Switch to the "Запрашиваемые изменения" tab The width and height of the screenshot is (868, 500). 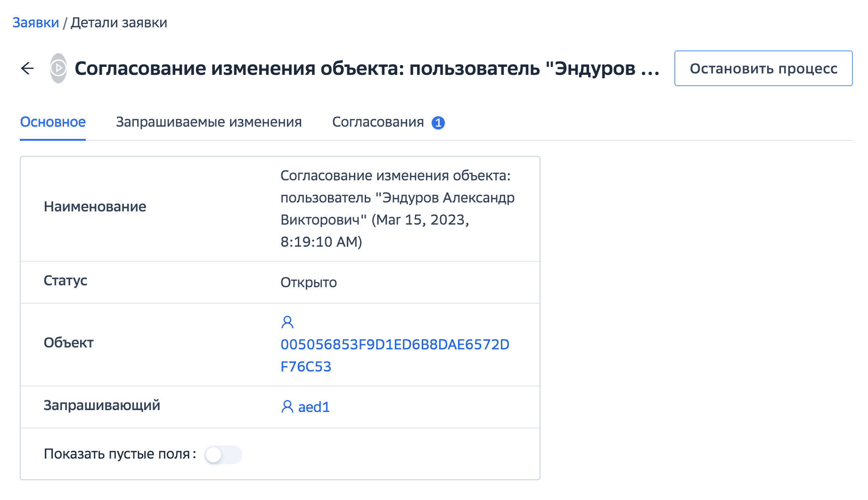tap(209, 122)
